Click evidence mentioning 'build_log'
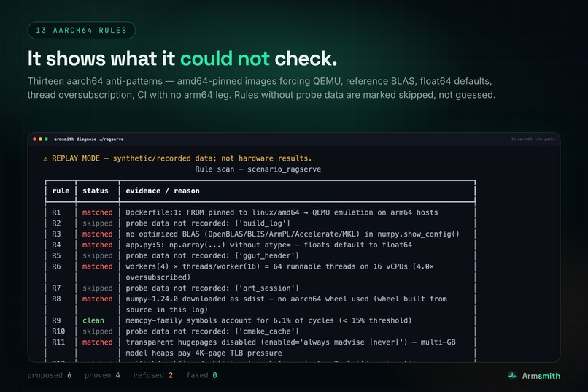This screenshot has height=392, width=588. [208, 223]
